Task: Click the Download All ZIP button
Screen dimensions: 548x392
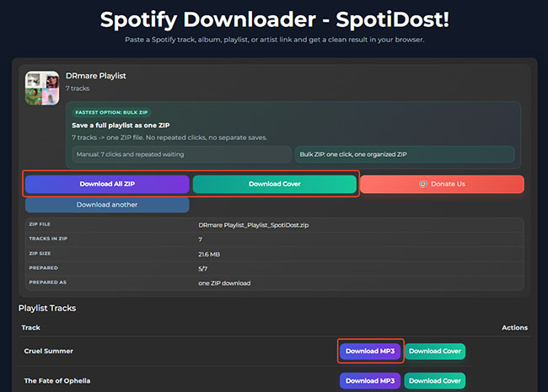Action: pos(107,184)
